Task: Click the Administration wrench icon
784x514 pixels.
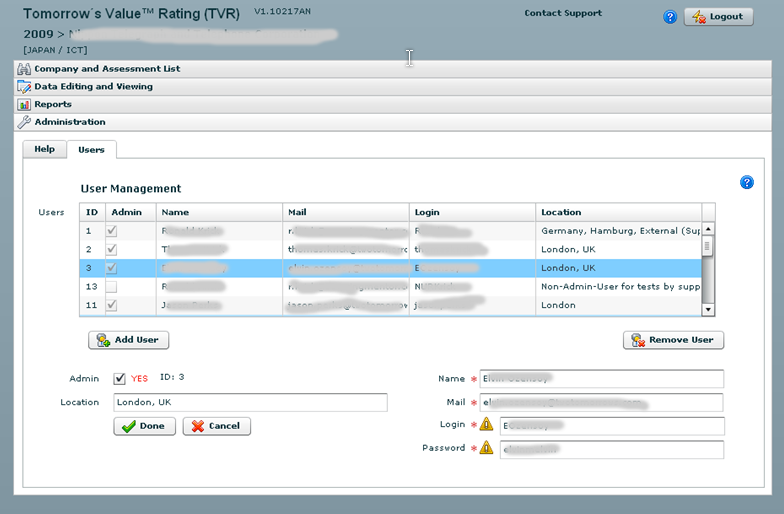Action: click(x=24, y=122)
